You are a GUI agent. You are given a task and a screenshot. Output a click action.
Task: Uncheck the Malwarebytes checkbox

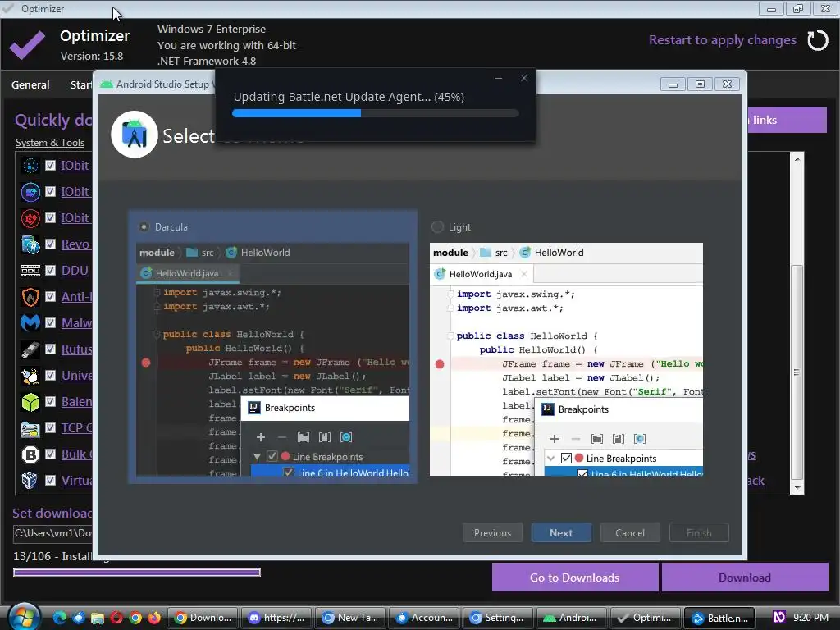(x=50, y=322)
